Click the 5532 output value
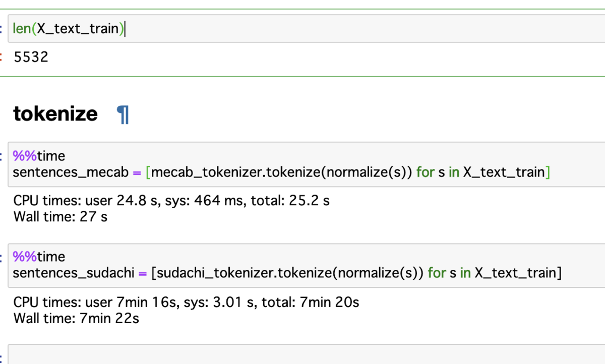This screenshot has width=605, height=364. (x=31, y=57)
